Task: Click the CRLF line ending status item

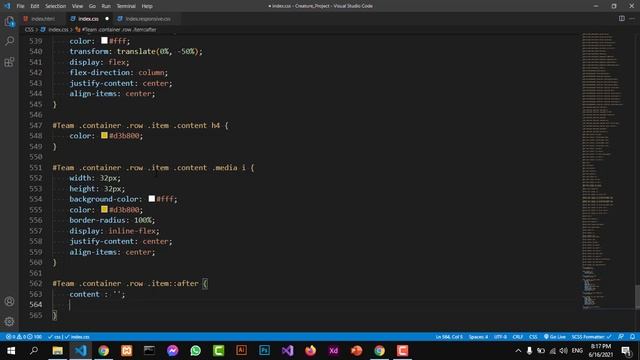Action: click(518, 337)
